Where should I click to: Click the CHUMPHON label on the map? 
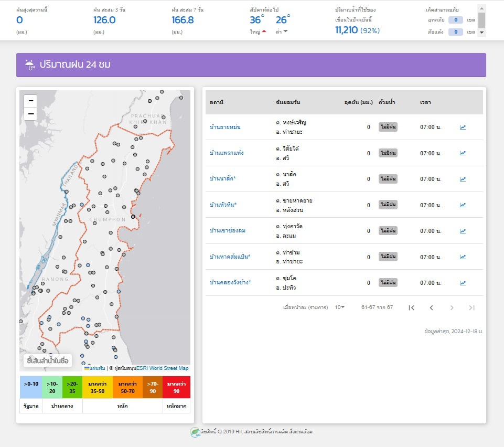108,220
